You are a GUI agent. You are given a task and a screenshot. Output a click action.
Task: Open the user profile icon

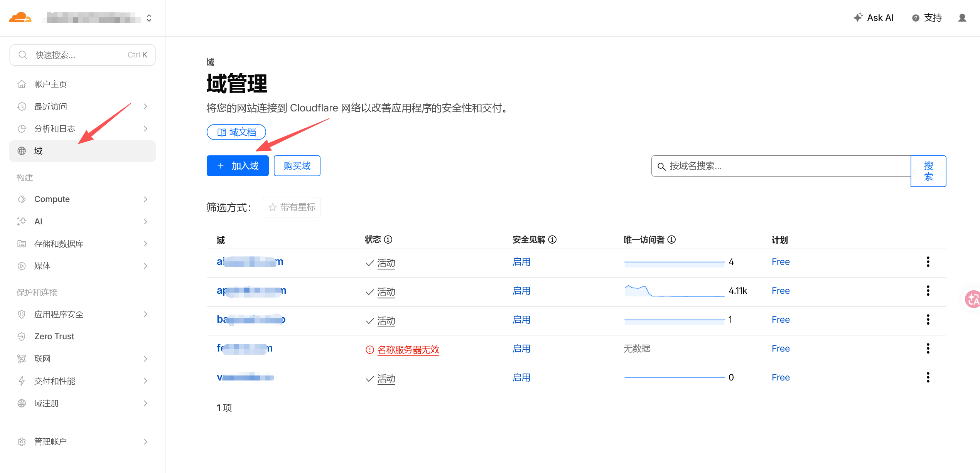point(962,18)
